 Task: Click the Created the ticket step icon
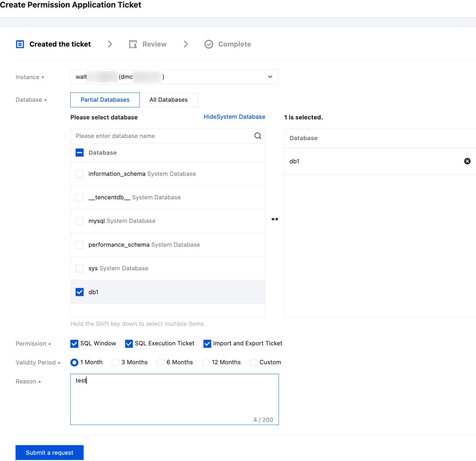(20, 44)
